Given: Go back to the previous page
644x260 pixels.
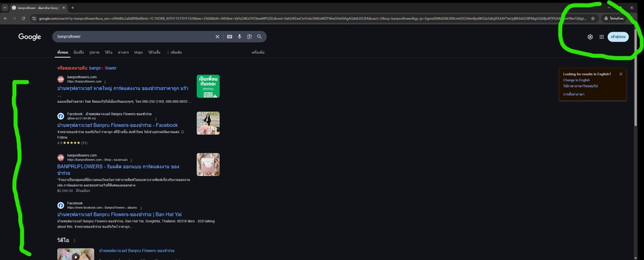Looking at the screenshot, I should click(x=6, y=19).
